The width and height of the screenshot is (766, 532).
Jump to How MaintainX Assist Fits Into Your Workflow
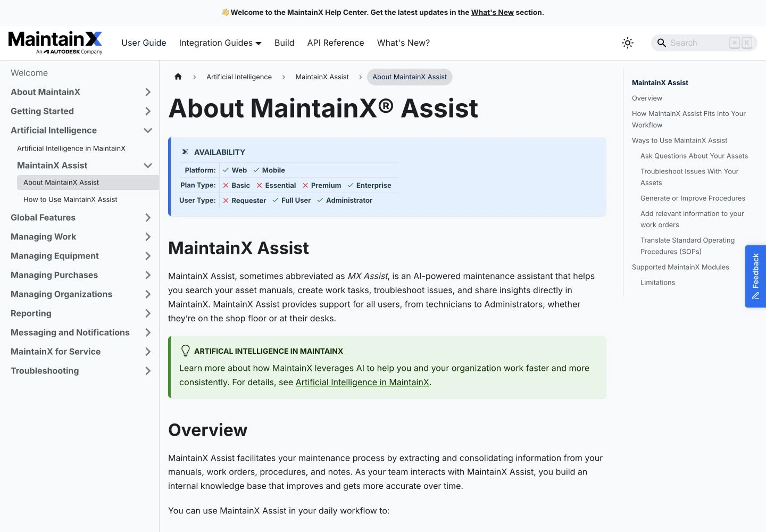click(x=689, y=119)
